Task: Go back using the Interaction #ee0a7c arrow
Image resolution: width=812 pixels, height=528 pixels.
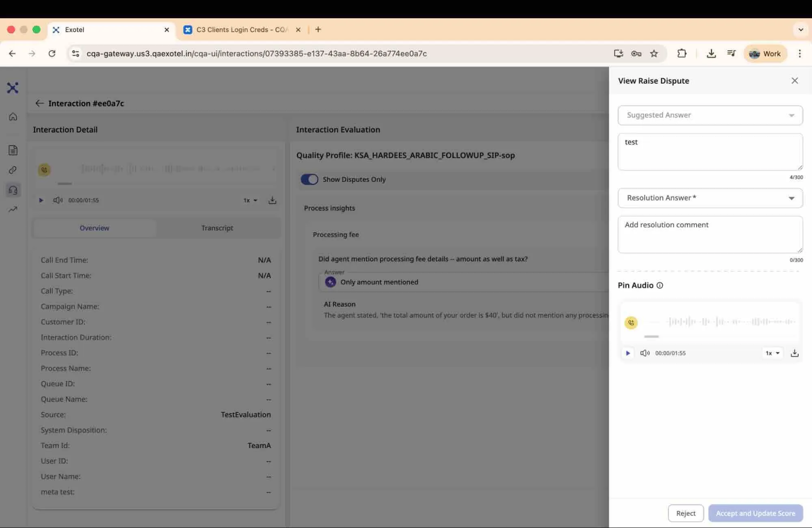Action: (39, 103)
